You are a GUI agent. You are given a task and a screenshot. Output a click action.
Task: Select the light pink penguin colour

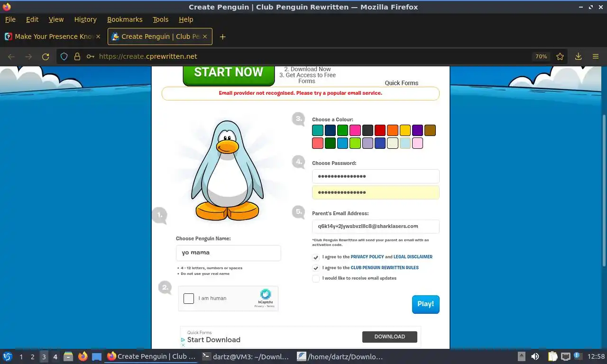click(x=417, y=143)
